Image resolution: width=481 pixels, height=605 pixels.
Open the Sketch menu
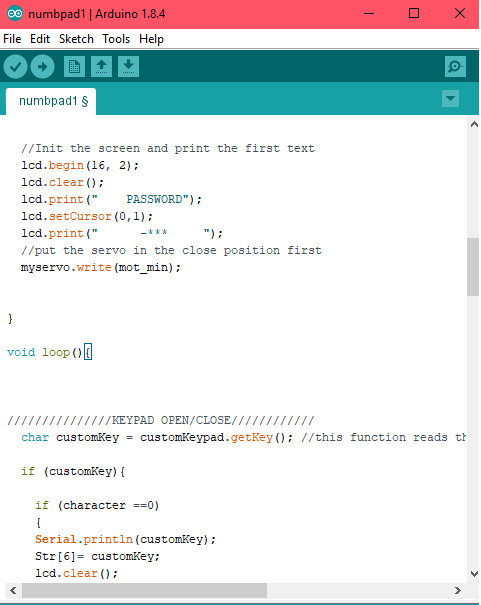(x=76, y=39)
